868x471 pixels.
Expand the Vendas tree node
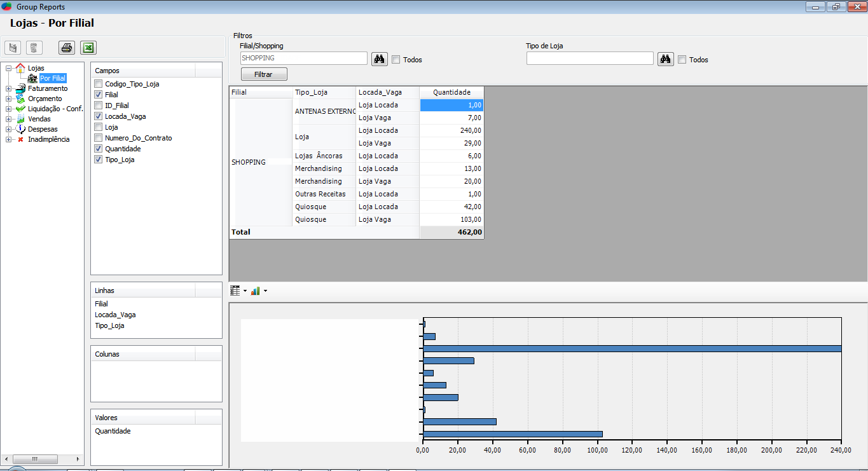pos(8,119)
